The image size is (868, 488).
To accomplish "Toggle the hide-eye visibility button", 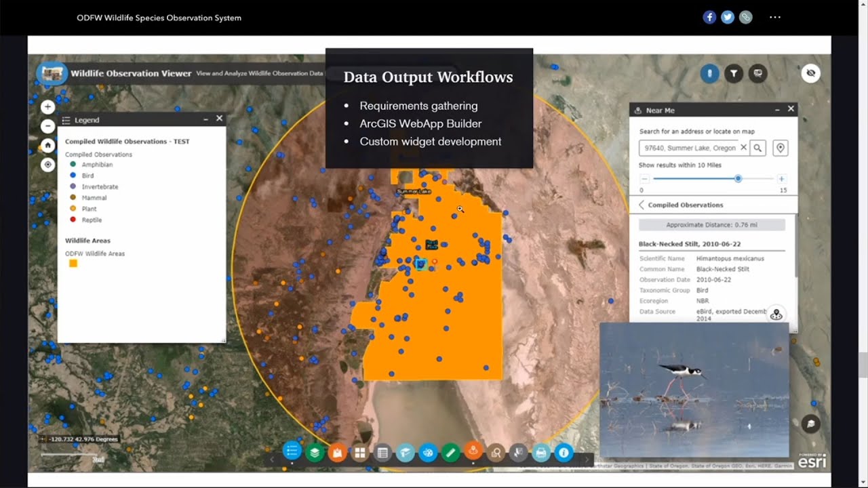I will click(810, 73).
